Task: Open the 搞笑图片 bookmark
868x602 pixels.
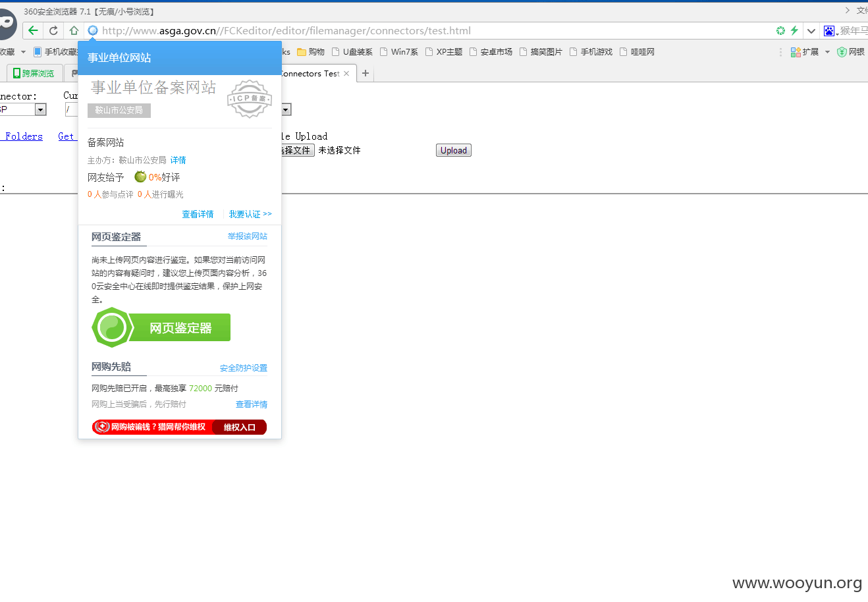Action: 541,52
